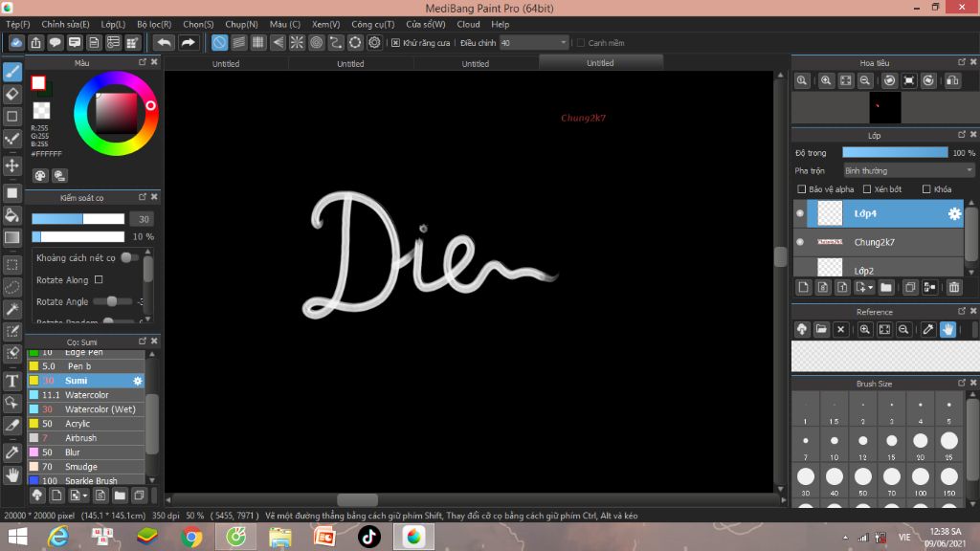
Task: Open Tệp(F) menu
Action: tap(18, 24)
